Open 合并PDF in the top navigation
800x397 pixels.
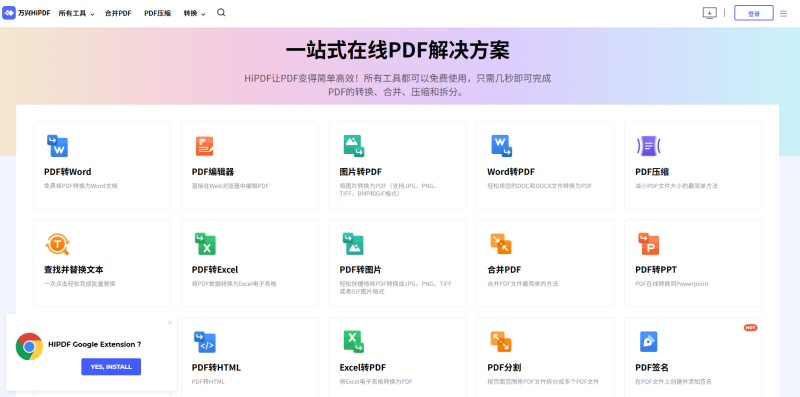pyautogui.click(x=118, y=13)
